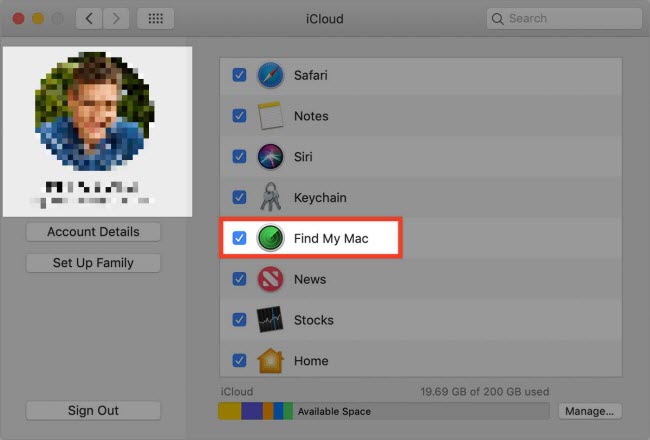Uncheck the Stocks sync checkbox
This screenshot has height=440, width=650.
pos(239,320)
